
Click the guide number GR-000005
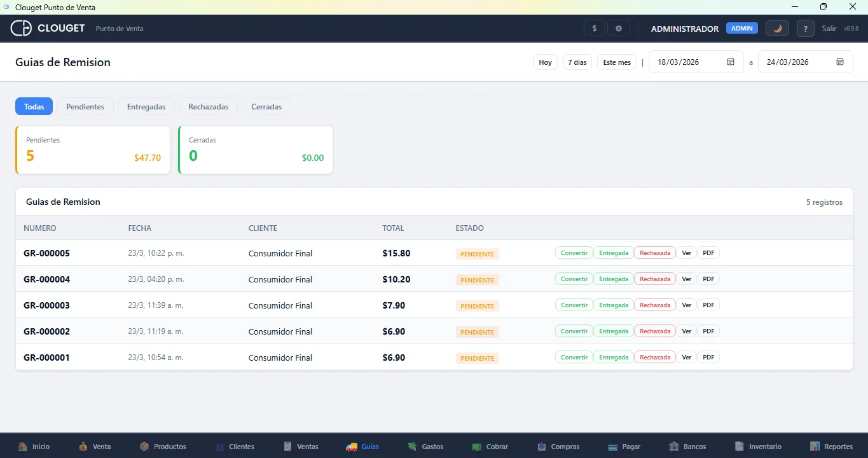pos(46,253)
